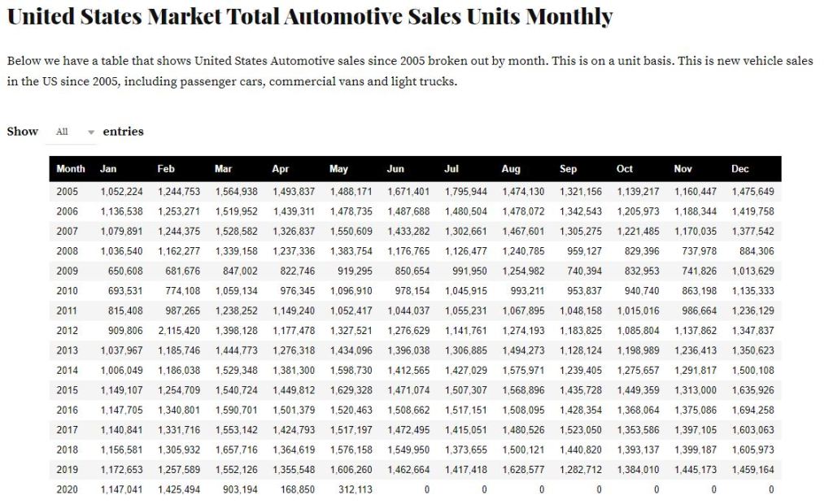Open the Show entries dropdown
Viewport: 833px width, 504px height.
click(x=72, y=132)
